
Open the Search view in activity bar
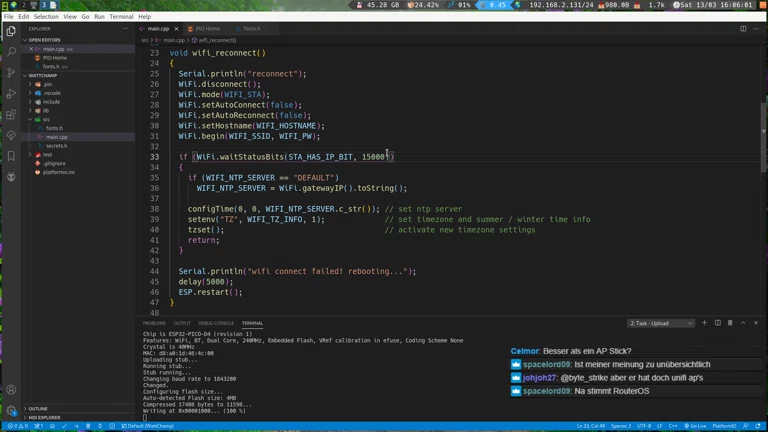point(11,51)
